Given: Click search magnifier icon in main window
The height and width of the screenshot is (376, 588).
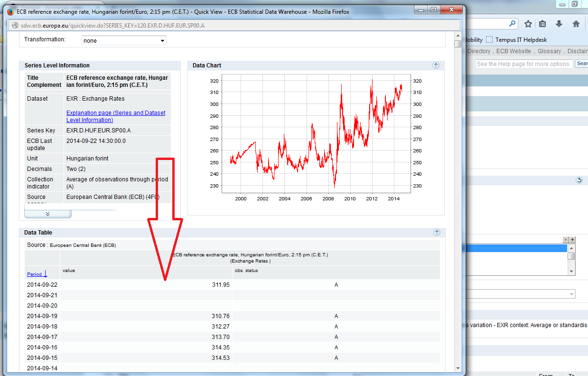Looking at the screenshot, I should coord(513,23).
